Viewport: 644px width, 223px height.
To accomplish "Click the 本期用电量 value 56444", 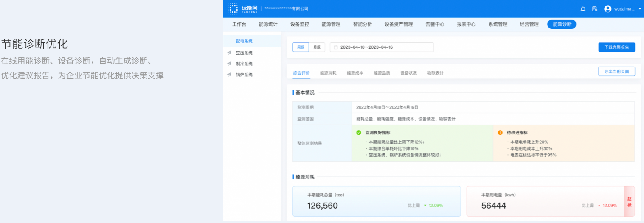I will (494, 206).
